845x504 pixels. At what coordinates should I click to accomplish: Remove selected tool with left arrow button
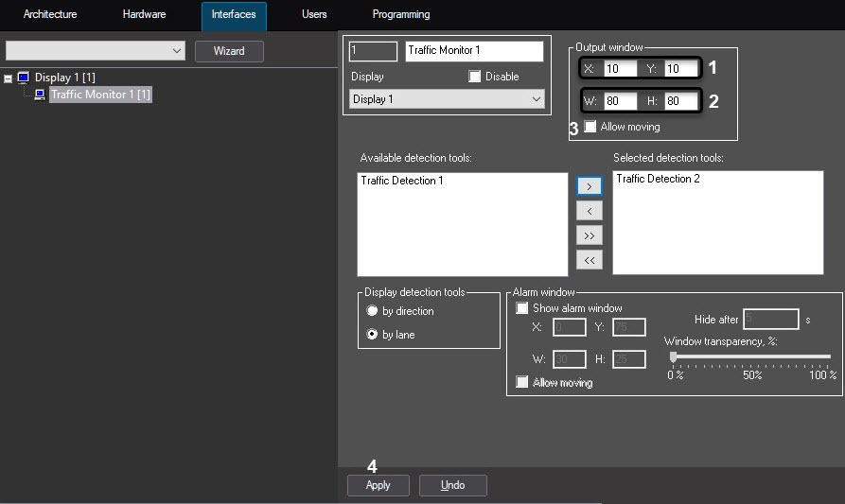589,211
